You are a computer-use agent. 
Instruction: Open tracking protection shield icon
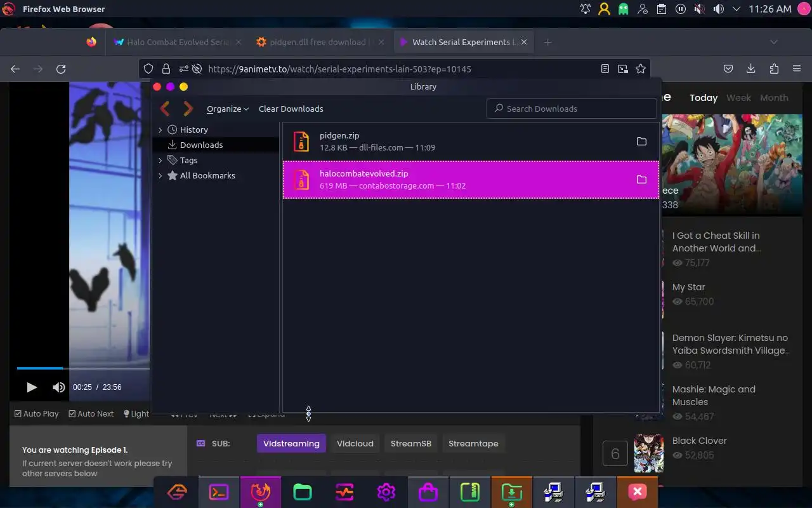148,69
